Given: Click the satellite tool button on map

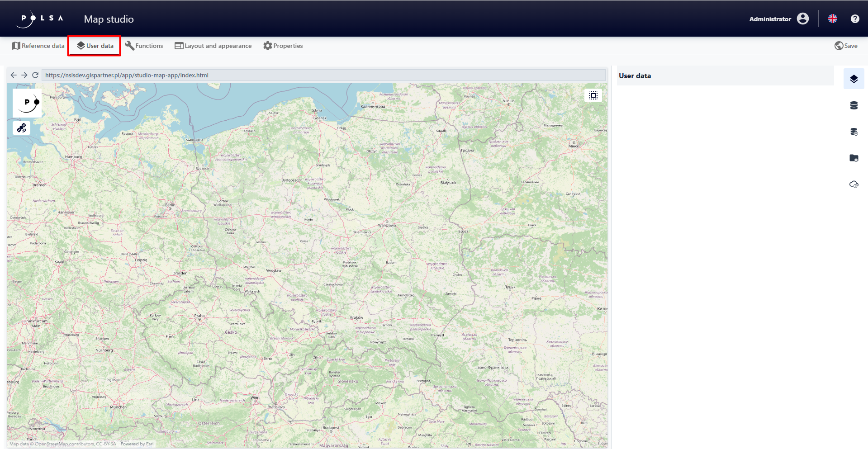Looking at the screenshot, I should pyautogui.click(x=21, y=128).
